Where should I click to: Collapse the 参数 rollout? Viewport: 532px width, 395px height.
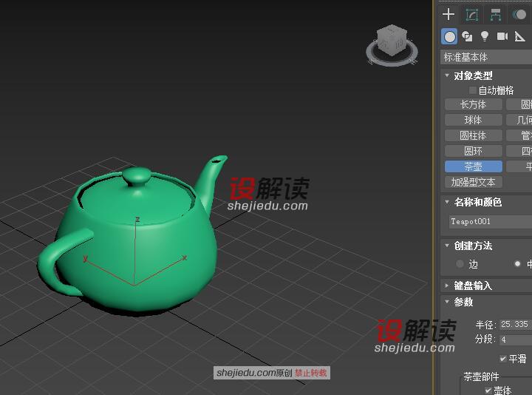point(447,302)
